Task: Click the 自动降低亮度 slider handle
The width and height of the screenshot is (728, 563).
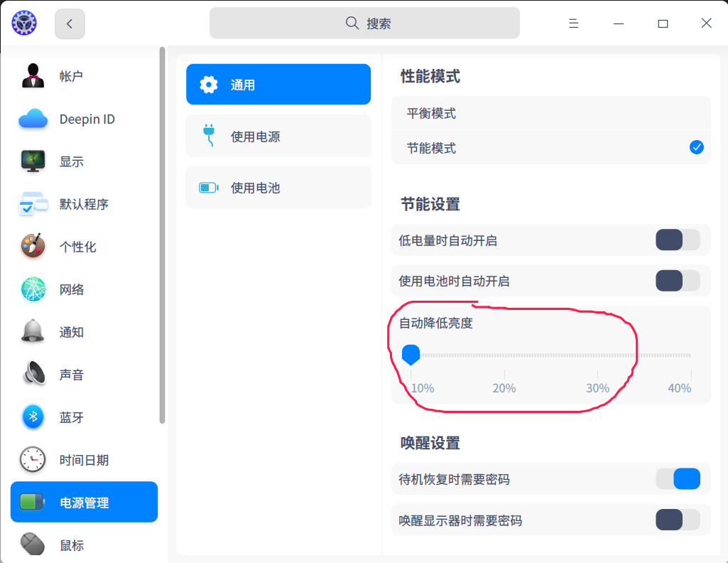Action: tap(411, 355)
